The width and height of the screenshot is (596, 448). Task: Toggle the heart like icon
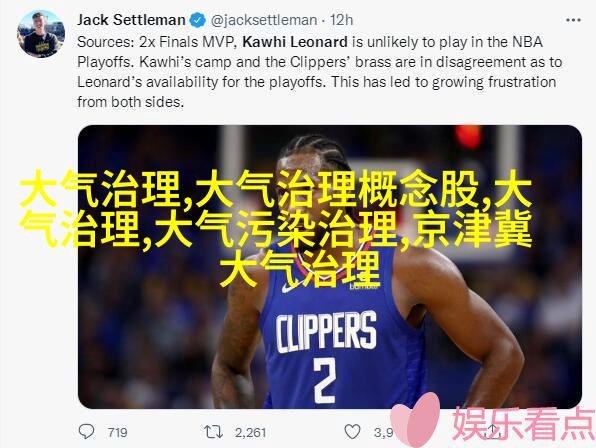coord(352,432)
